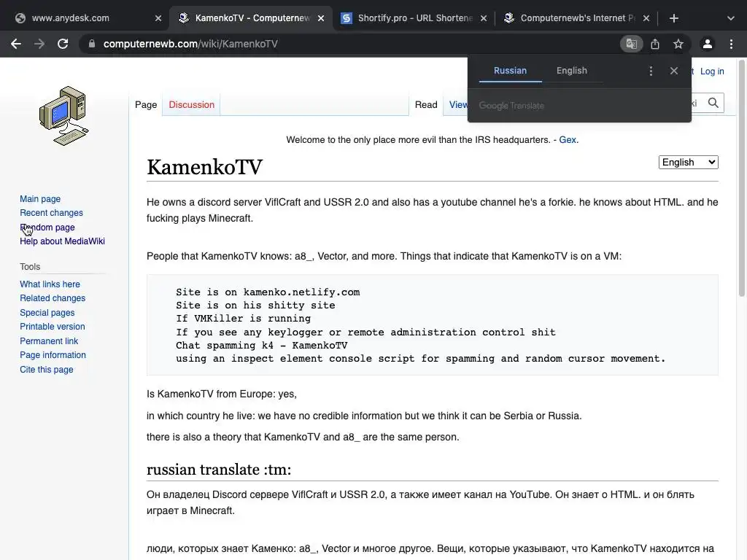Viewport: 747px width, 560px height.
Task: Click the Log in link
Action: [x=712, y=71]
